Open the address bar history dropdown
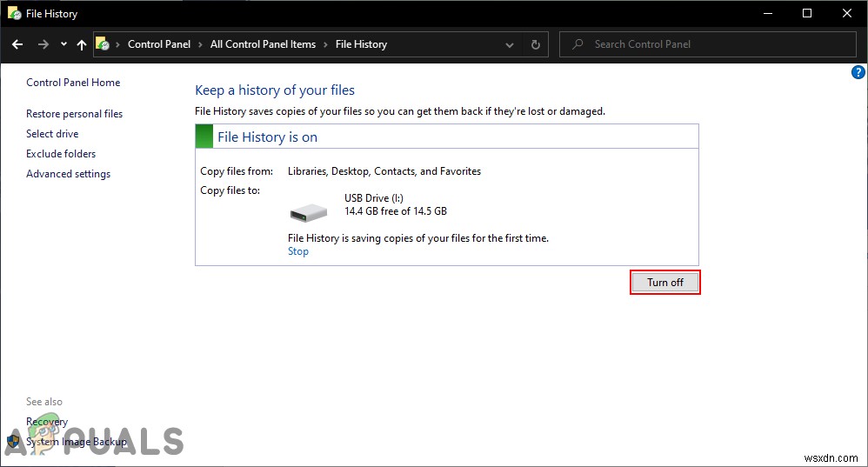Viewport: 868px width, 467px height. (510, 45)
